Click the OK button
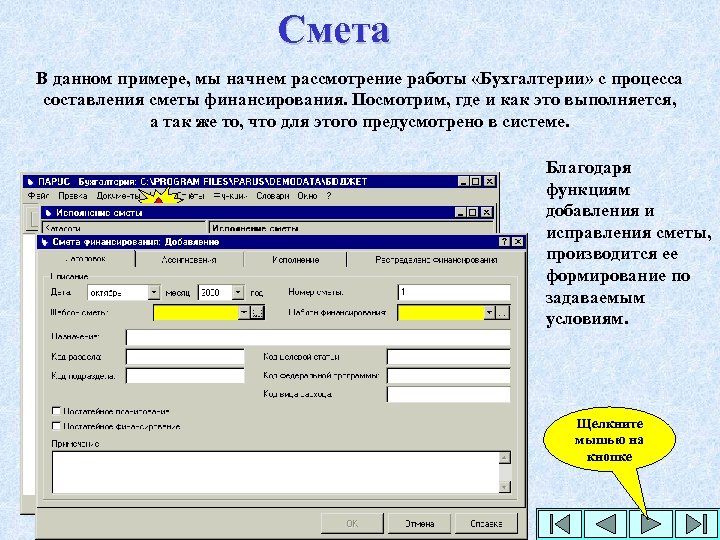The height and width of the screenshot is (540, 720). point(352,523)
